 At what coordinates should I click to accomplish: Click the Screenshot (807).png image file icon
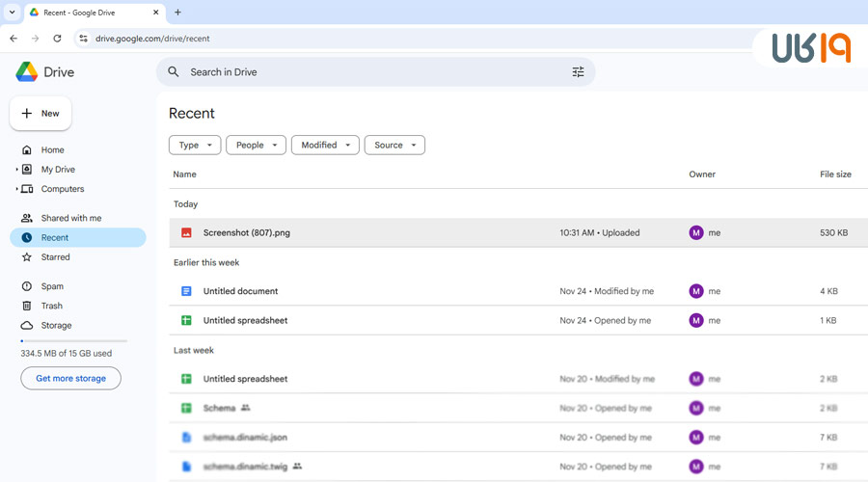pyautogui.click(x=187, y=232)
